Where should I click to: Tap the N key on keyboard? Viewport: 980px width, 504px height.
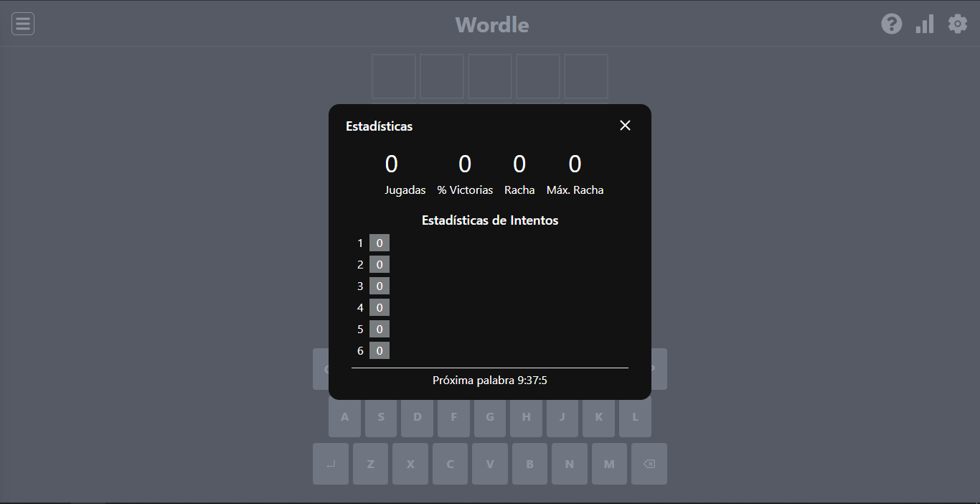[x=570, y=464]
